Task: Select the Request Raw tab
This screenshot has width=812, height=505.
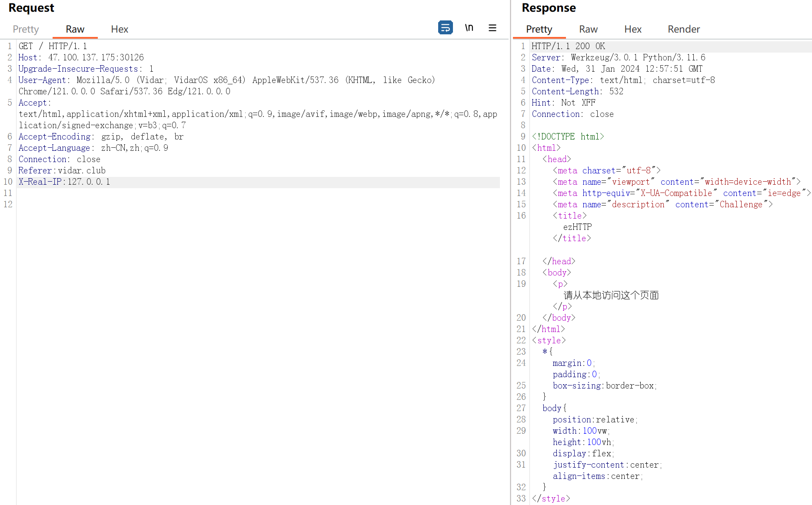Action: tap(75, 29)
